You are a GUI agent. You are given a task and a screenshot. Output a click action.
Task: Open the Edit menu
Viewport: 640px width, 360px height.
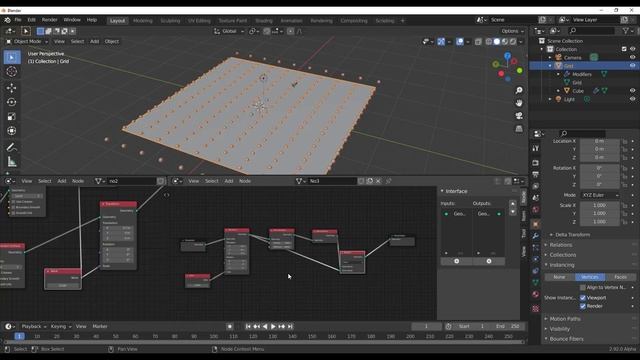(31, 20)
